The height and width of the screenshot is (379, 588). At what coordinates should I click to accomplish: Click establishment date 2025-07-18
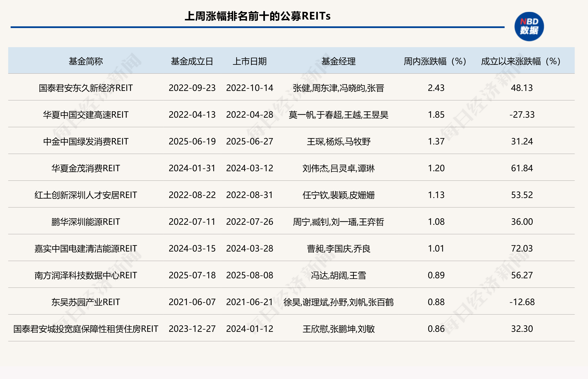coord(192,275)
